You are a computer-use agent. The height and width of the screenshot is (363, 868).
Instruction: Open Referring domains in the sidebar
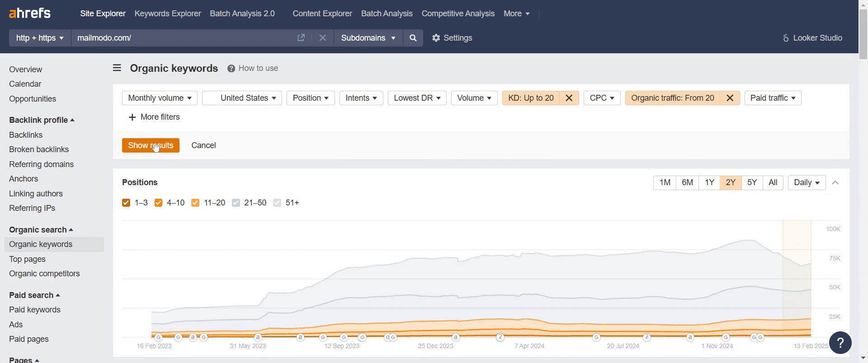tap(41, 164)
